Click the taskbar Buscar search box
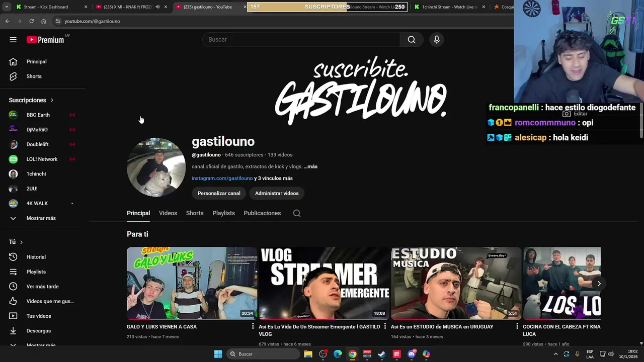 [x=263, y=354]
